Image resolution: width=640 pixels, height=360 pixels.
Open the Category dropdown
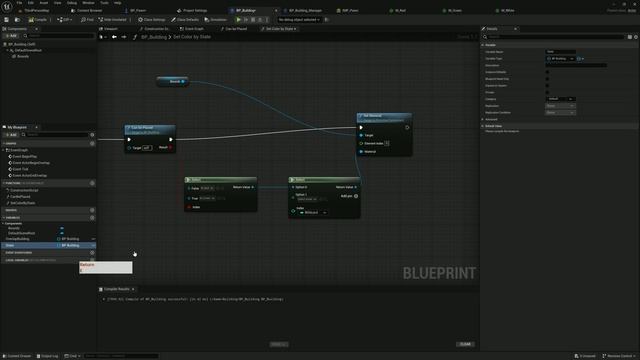tap(560, 99)
